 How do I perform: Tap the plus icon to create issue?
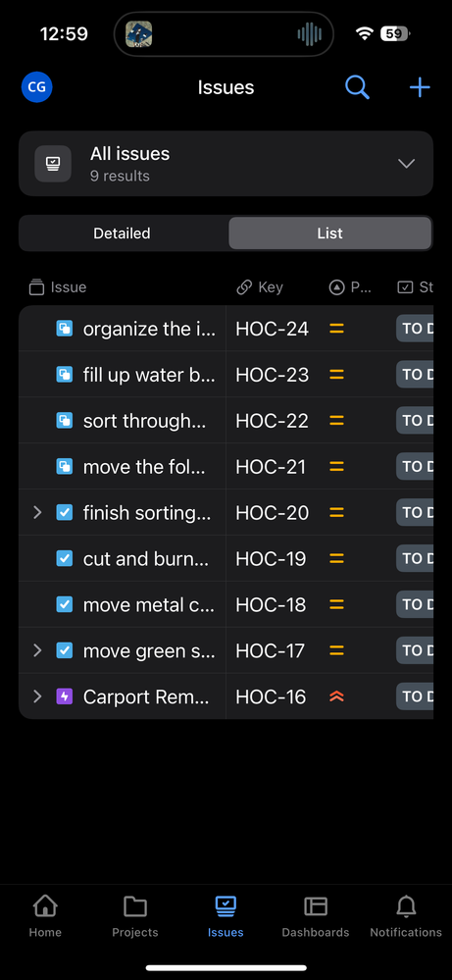coord(420,87)
